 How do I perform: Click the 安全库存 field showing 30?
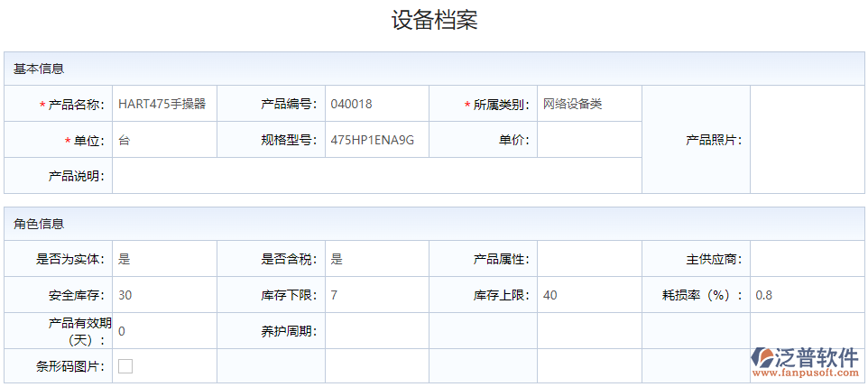[164, 295]
